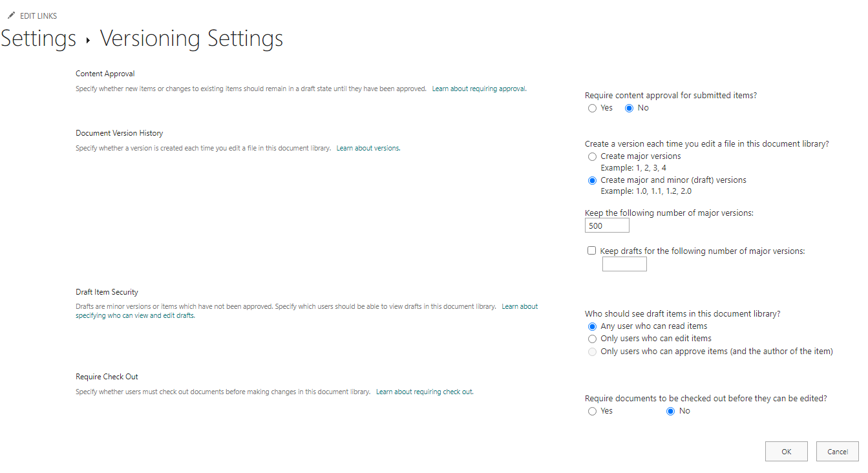Open the Settings breadcrumb link
868x473 pixels.
(38, 39)
